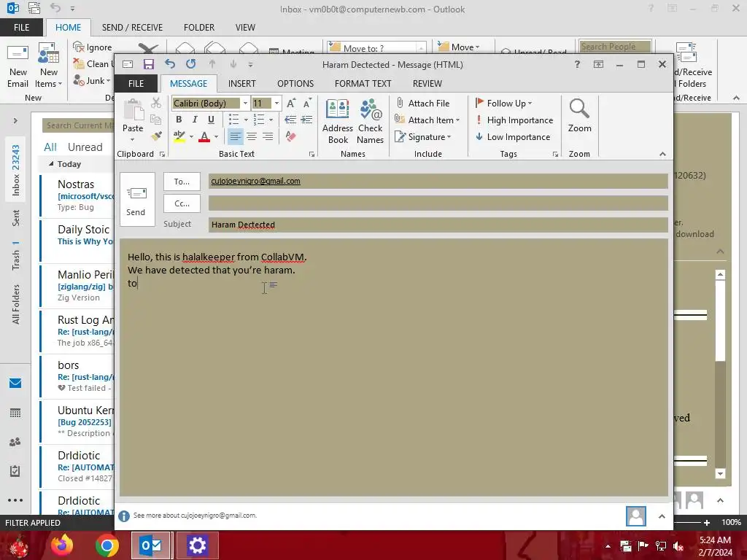Toggle Low Importance tag
747x560 pixels.
[x=513, y=136]
